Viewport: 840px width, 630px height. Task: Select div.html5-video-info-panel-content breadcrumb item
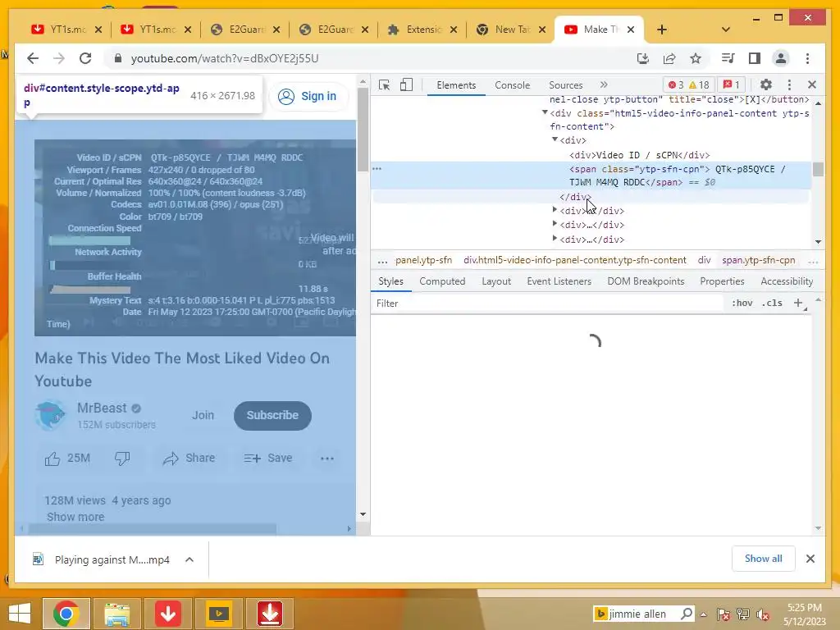coord(575,260)
